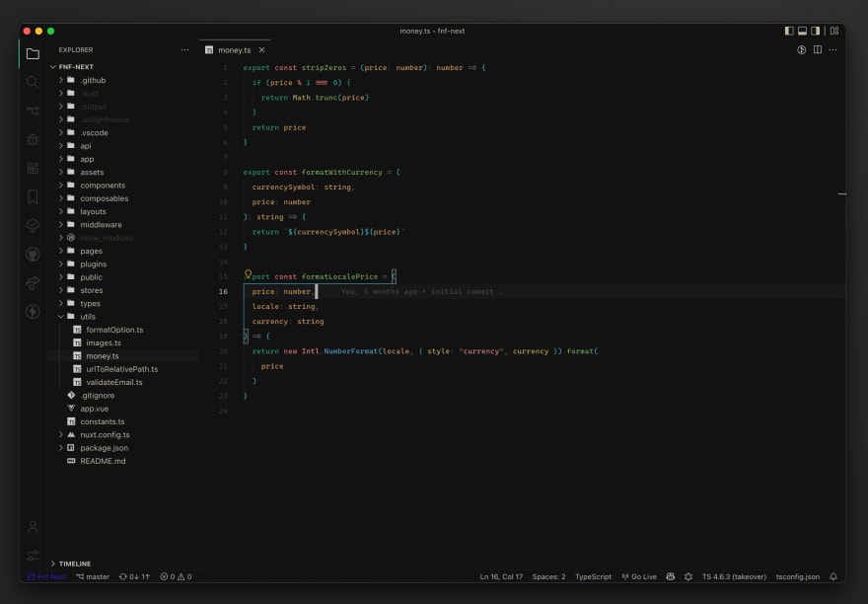Open the tree-shaped icon in activity bar
This screenshot has width=868, height=604.
point(33,226)
